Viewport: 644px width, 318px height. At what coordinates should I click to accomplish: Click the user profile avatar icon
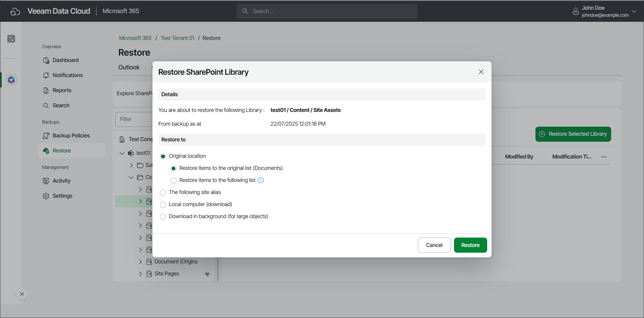click(x=576, y=11)
